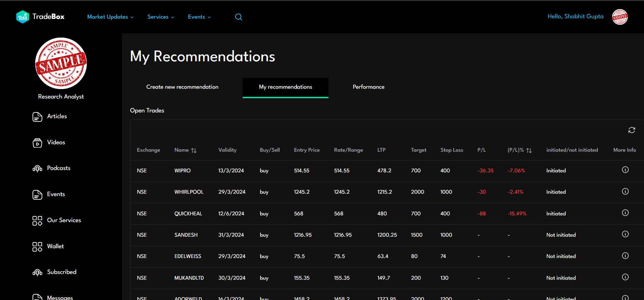Image resolution: width=644 pixels, height=300 pixels.
Task: Switch to the Performance tab
Action: click(368, 87)
